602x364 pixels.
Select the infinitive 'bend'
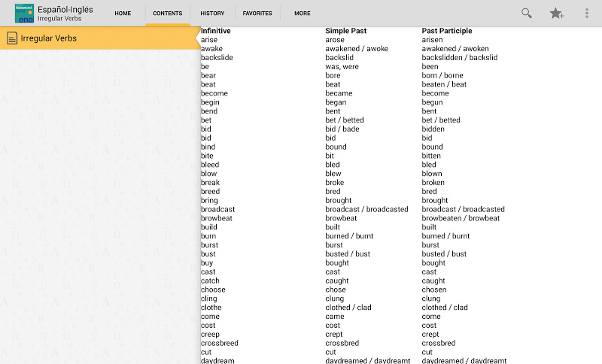click(209, 111)
